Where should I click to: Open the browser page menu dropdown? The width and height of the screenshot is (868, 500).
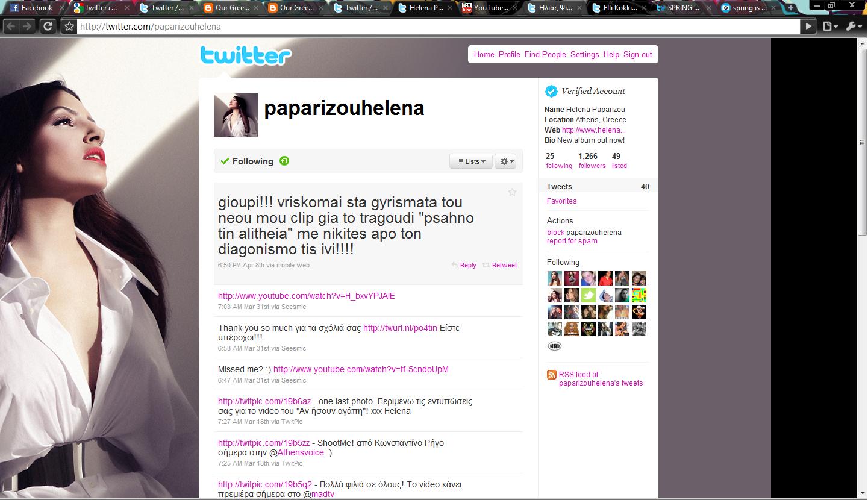[x=831, y=27]
